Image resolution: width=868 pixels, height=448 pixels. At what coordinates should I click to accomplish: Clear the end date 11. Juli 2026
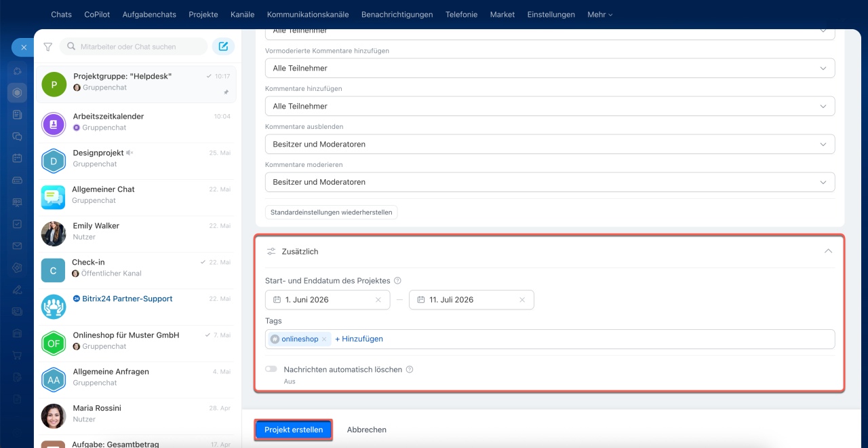pyautogui.click(x=522, y=299)
